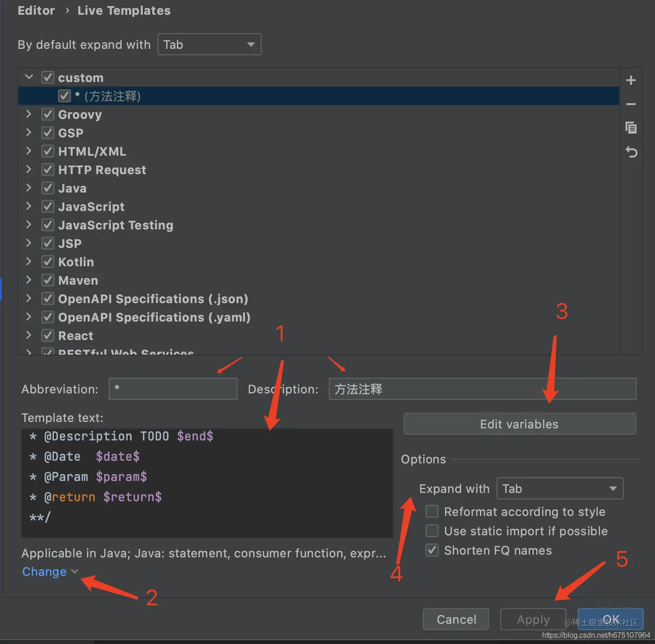Select the JSP group row
Viewport: 655px width, 644px height.
[319, 243]
